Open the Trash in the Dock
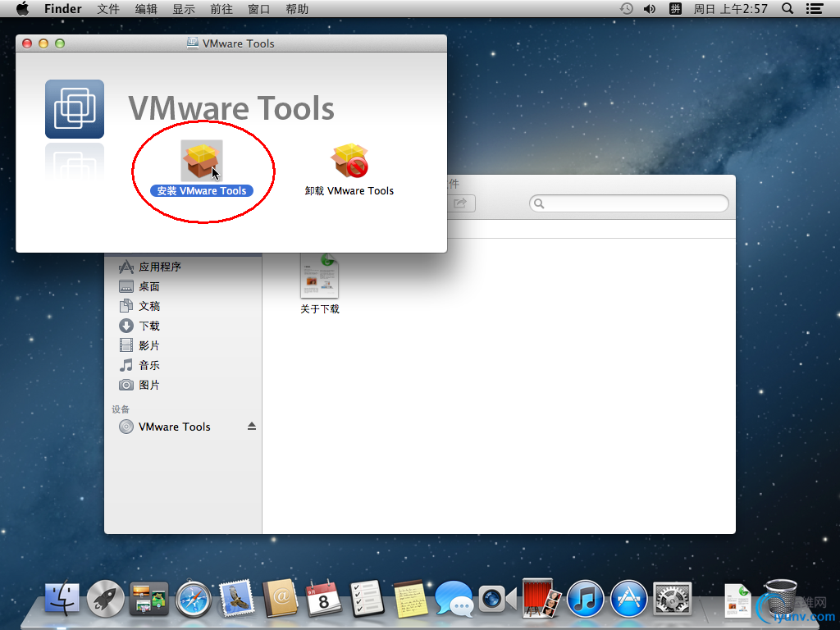The width and height of the screenshot is (840, 630). [780, 598]
